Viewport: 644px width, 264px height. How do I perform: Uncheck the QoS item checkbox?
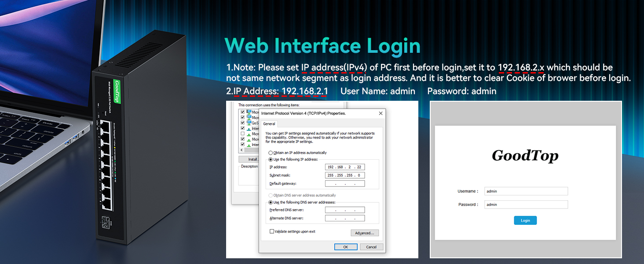pos(242,123)
